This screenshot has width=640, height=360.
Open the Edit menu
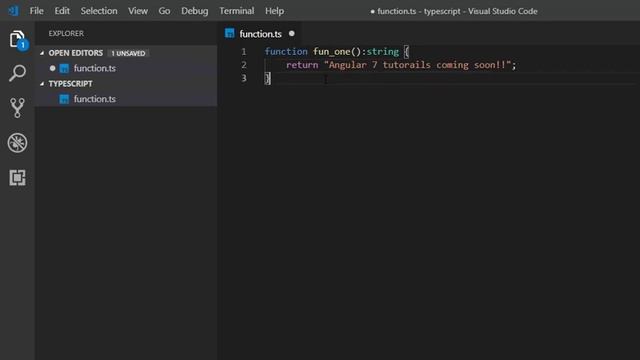(62, 11)
